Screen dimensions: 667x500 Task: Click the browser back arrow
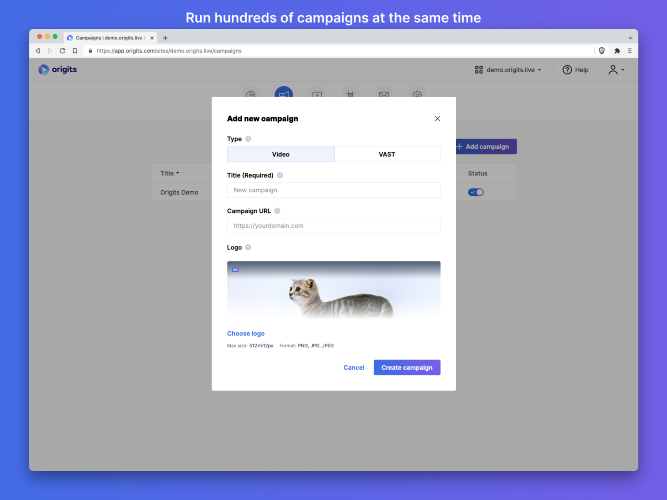click(x=38, y=51)
